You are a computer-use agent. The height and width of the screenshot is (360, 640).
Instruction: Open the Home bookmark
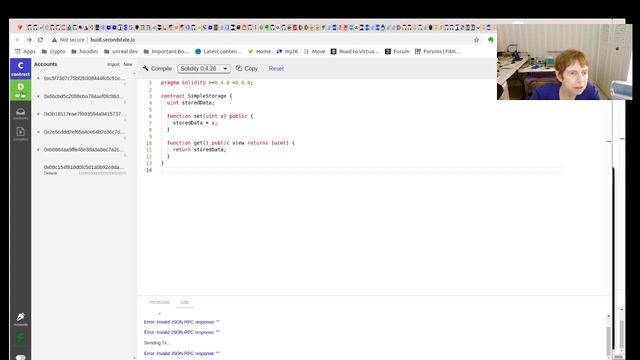pos(259,51)
